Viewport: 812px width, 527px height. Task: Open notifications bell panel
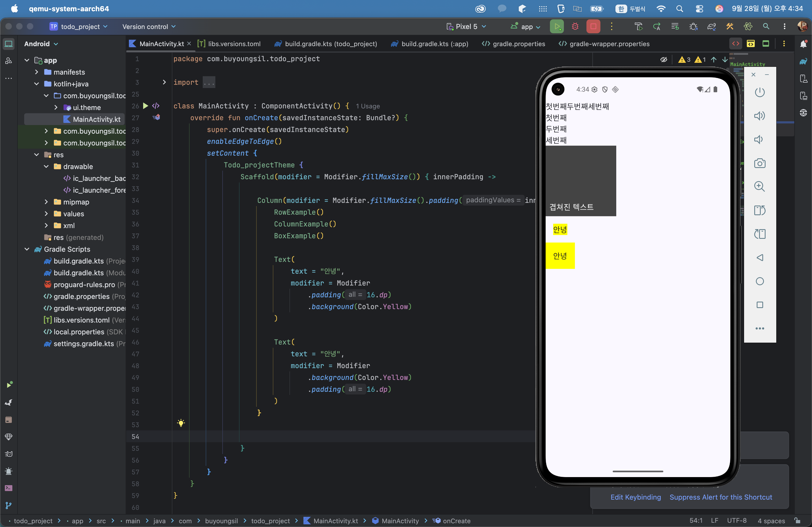pyautogui.click(x=803, y=44)
